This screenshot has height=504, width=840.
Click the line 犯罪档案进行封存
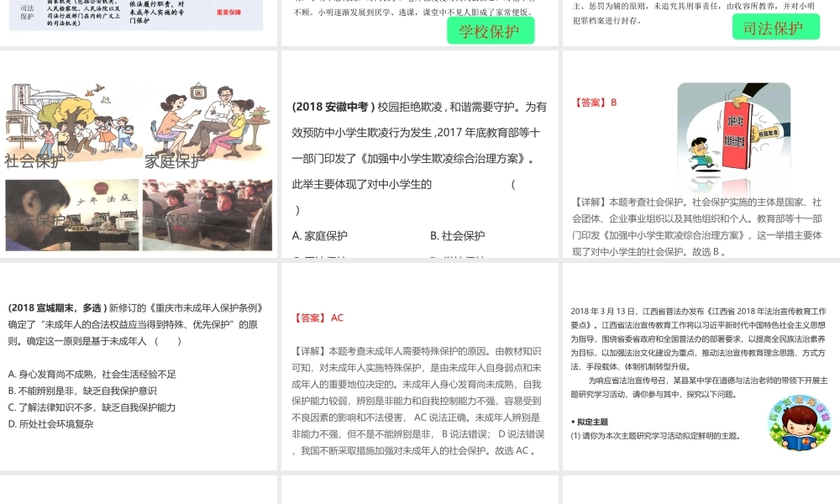(607, 20)
